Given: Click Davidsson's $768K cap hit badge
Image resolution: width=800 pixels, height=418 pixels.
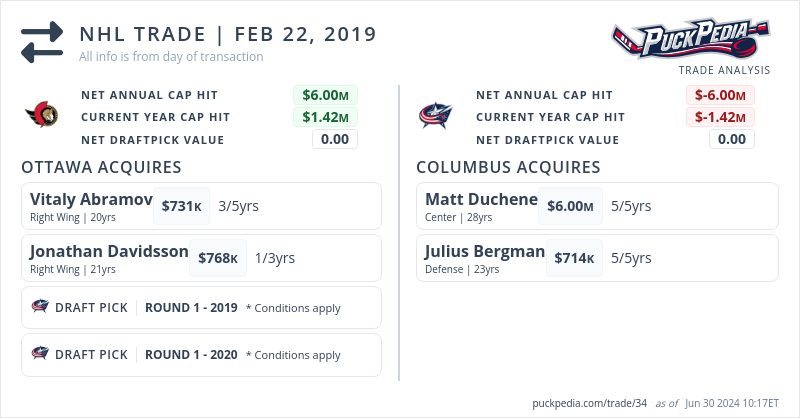Looking at the screenshot, I should [x=217, y=258].
